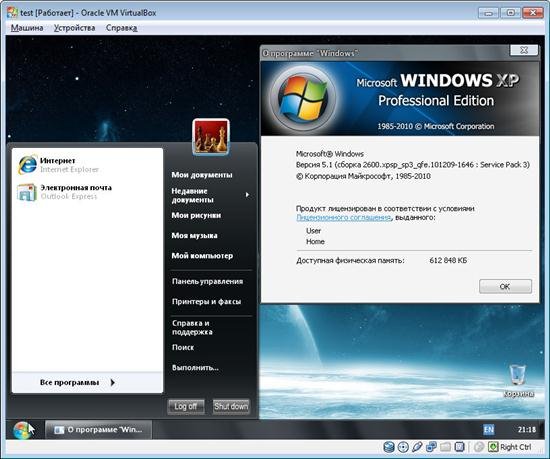Open Мои документы in Start menu
Screen dimensions: 550x459
click(x=202, y=175)
